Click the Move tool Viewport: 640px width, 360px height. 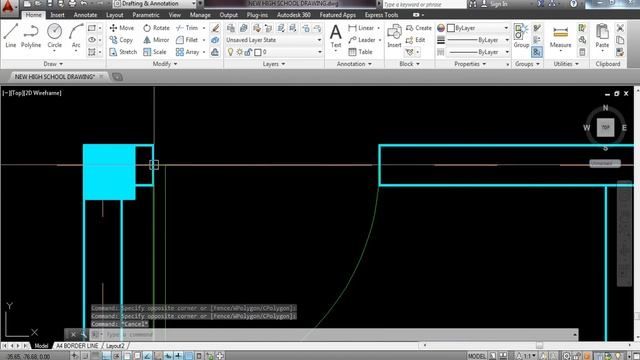click(122, 28)
